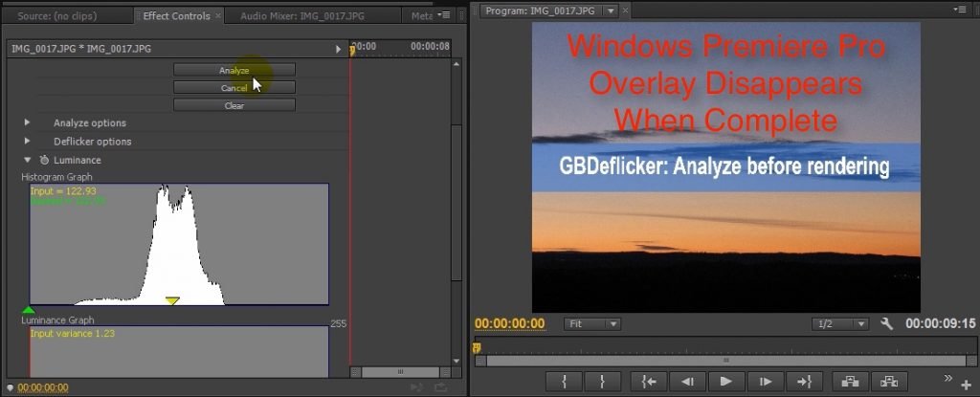Screen dimensions: 980x397
Task: Click the Input variance 1.23 text
Action: 73,333
